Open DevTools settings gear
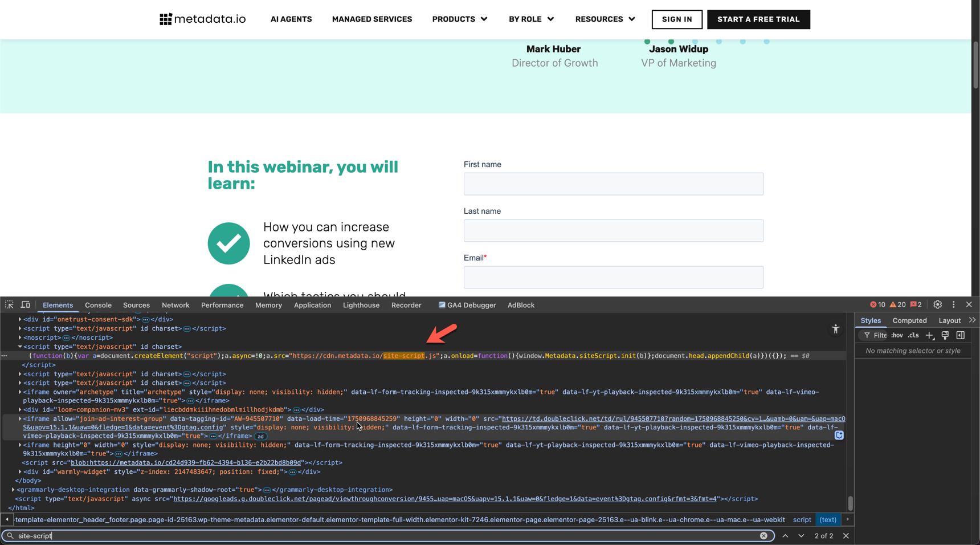 [x=937, y=305]
